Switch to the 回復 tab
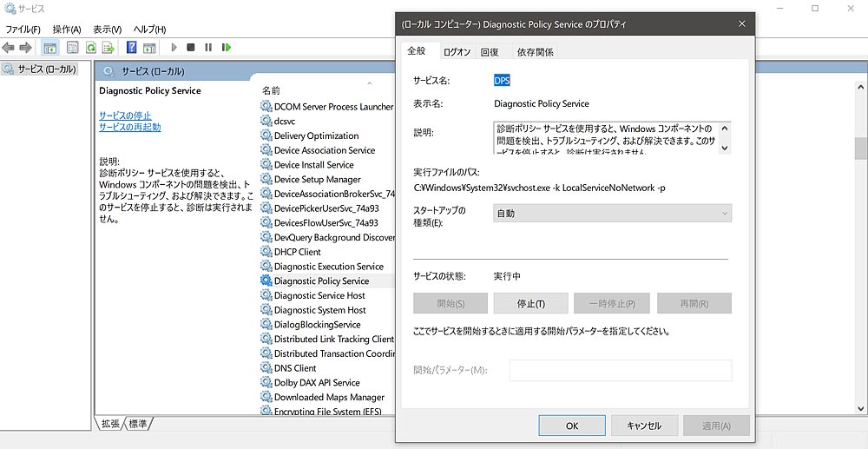This screenshot has height=449, width=868. [490, 52]
